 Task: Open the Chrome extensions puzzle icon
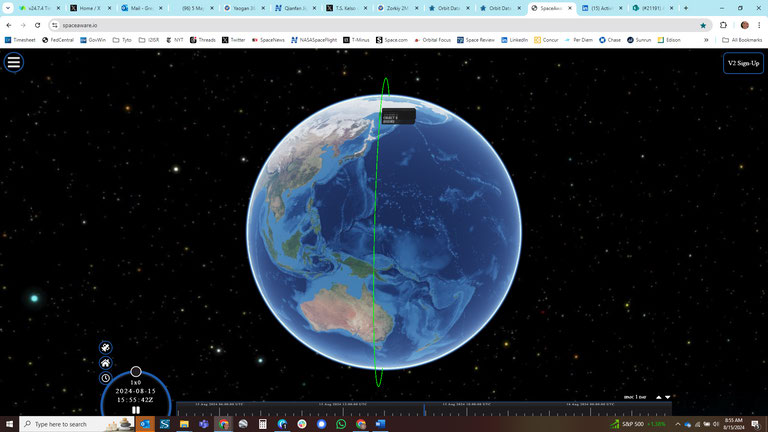point(723,25)
